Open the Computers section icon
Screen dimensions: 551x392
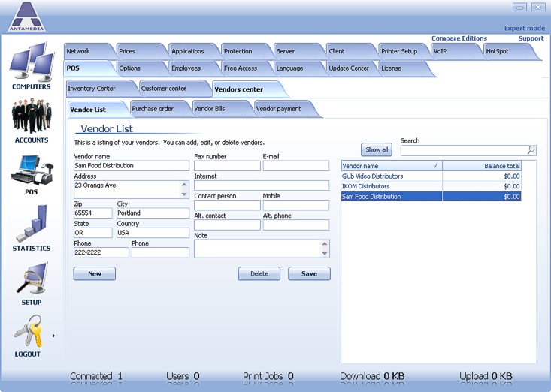click(x=32, y=62)
